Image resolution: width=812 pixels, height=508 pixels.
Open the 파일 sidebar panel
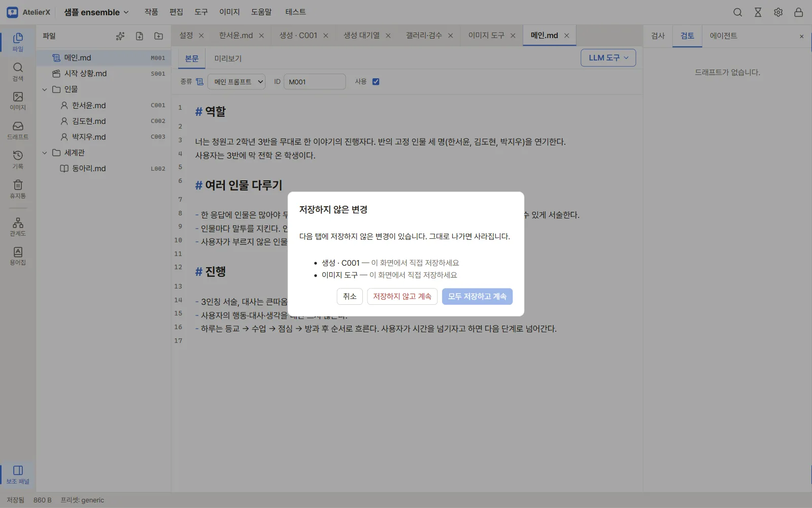click(x=18, y=42)
